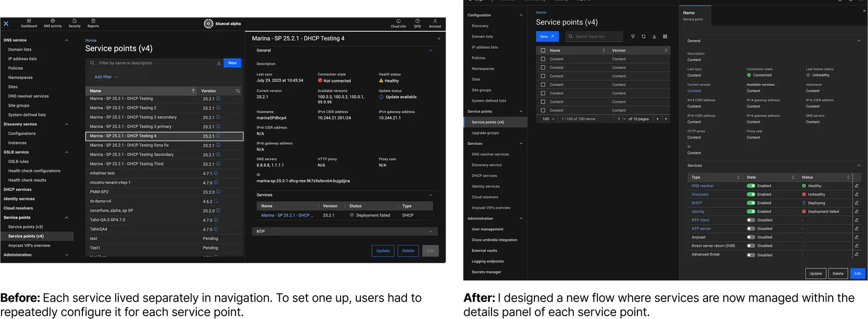Disable the Discovery service toggle
868x319 pixels.
pos(751,194)
